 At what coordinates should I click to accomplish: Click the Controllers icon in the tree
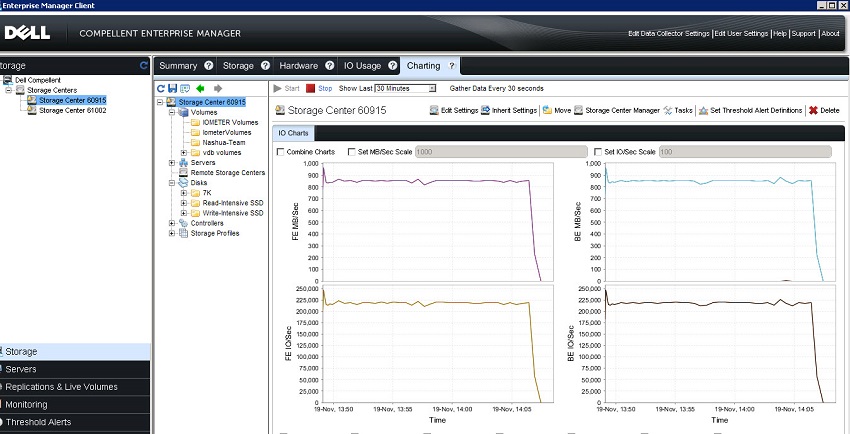pos(183,223)
